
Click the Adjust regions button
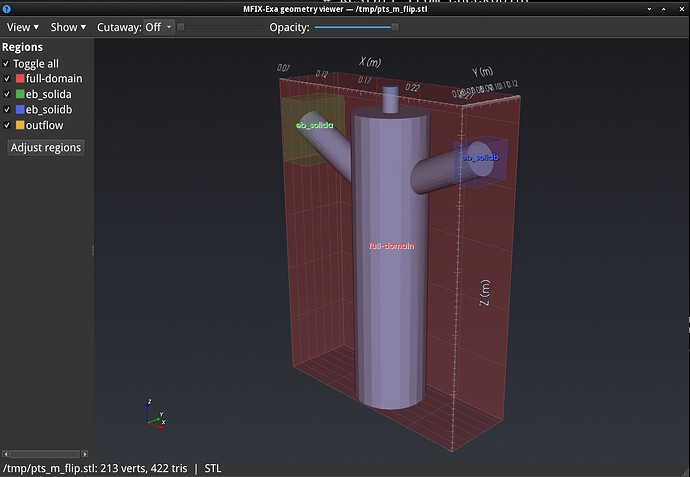(x=46, y=147)
